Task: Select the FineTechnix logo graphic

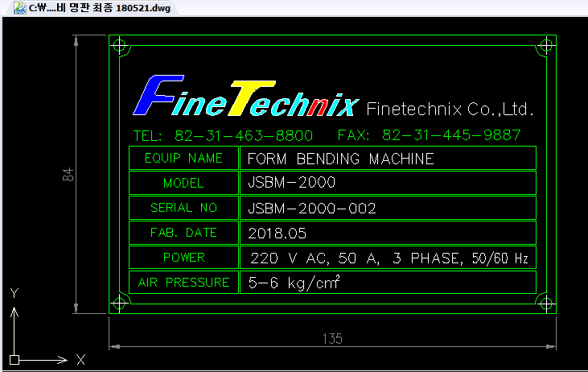Action: click(x=245, y=96)
